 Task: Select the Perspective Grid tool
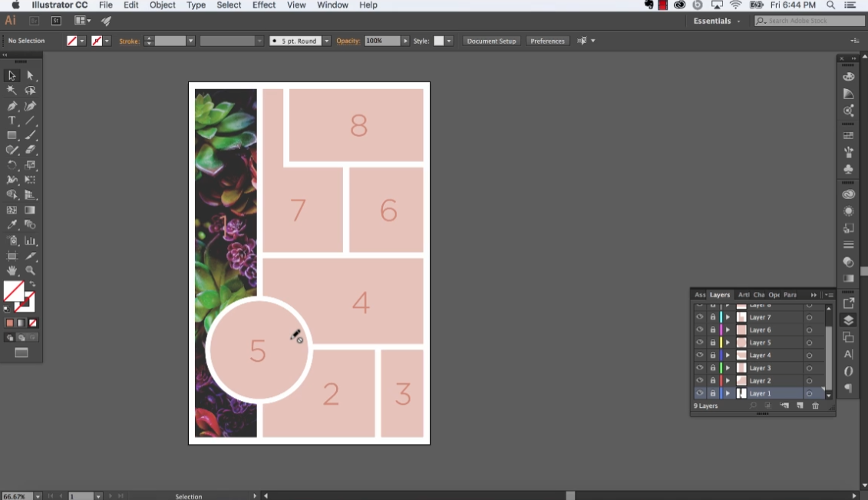pyautogui.click(x=30, y=195)
